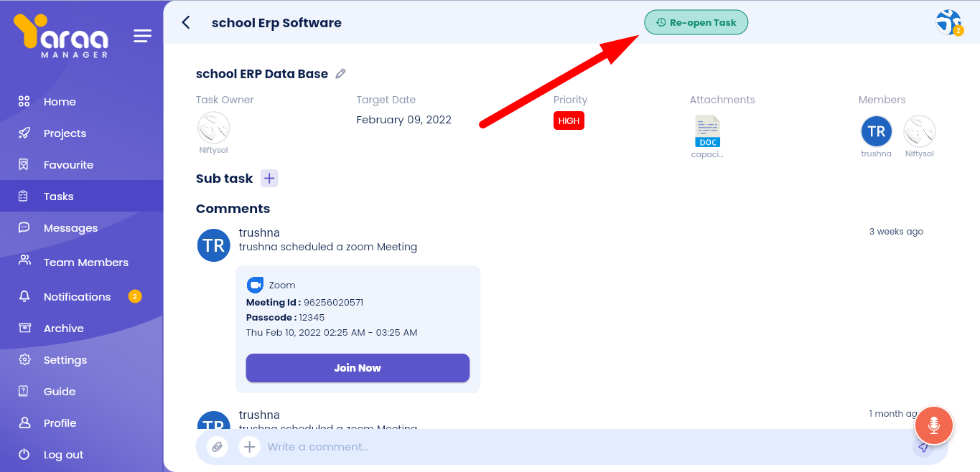Click the paperclip attachment icon
This screenshot has width=980, height=472.
click(x=217, y=447)
